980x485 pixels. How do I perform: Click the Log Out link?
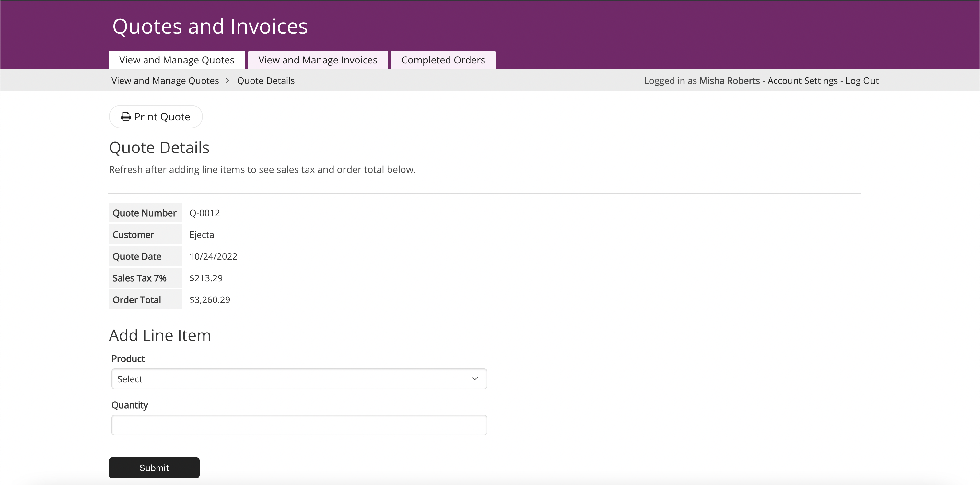click(x=862, y=81)
